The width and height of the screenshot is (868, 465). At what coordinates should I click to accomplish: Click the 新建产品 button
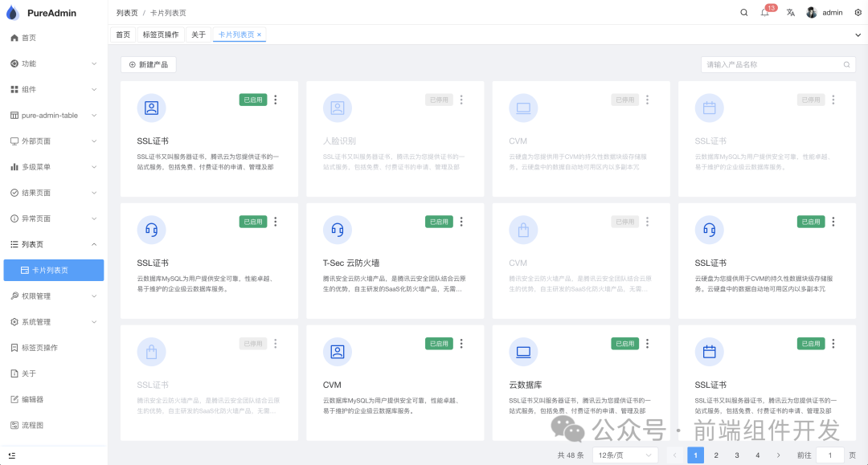(149, 64)
